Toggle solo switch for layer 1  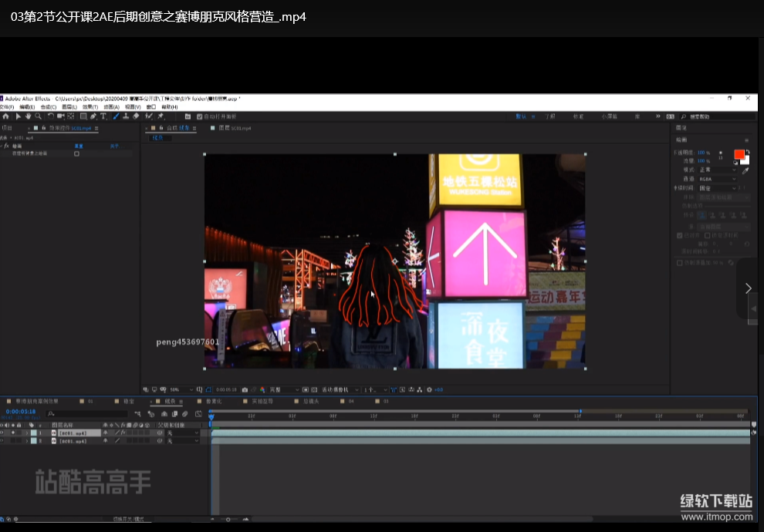tap(13, 433)
